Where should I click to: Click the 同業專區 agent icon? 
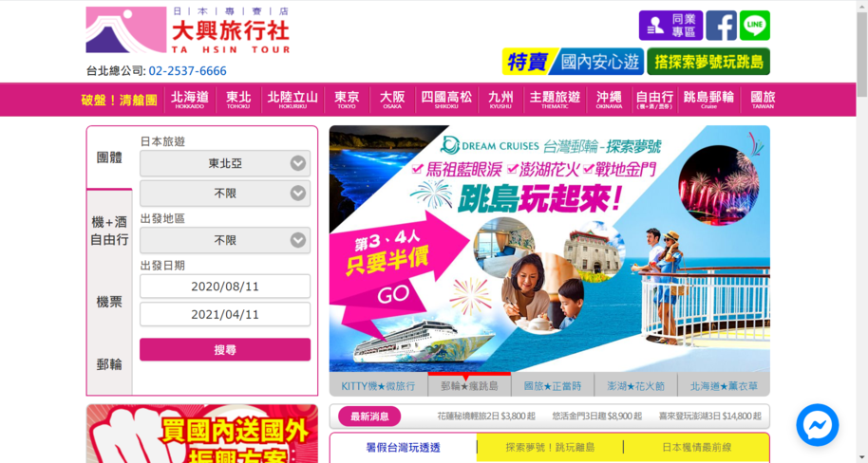(670, 26)
